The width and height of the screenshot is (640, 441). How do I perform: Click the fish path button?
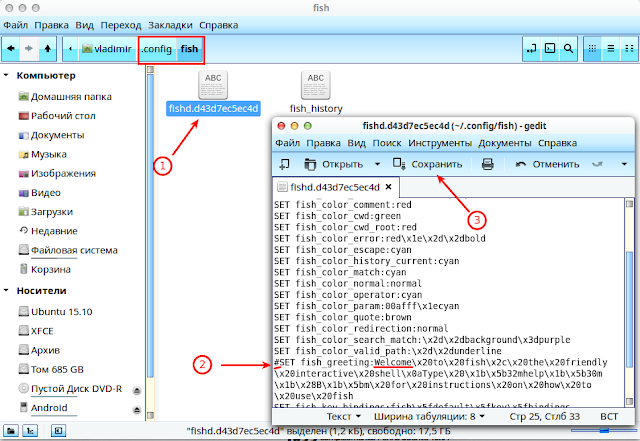(x=189, y=49)
